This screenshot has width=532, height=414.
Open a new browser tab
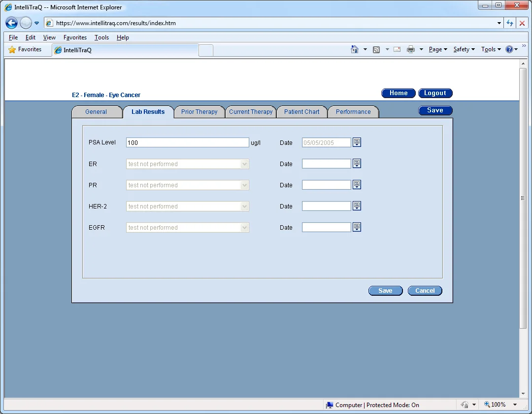(205, 51)
